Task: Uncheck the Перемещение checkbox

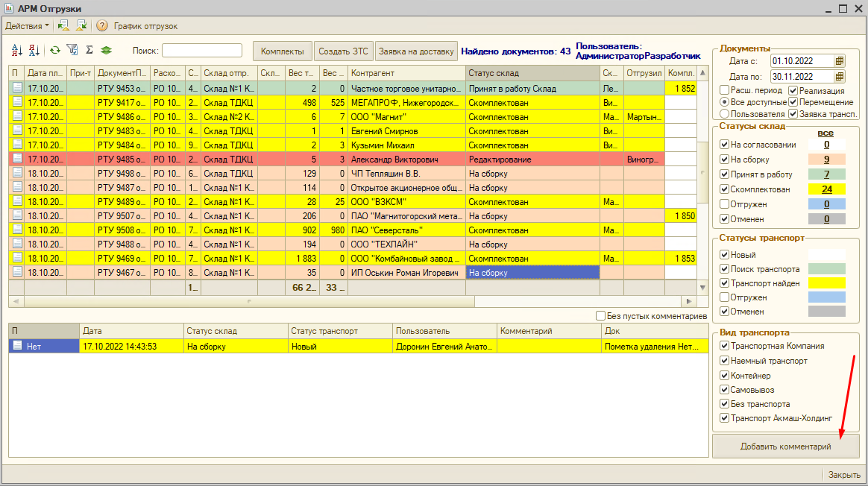Action: (x=793, y=102)
